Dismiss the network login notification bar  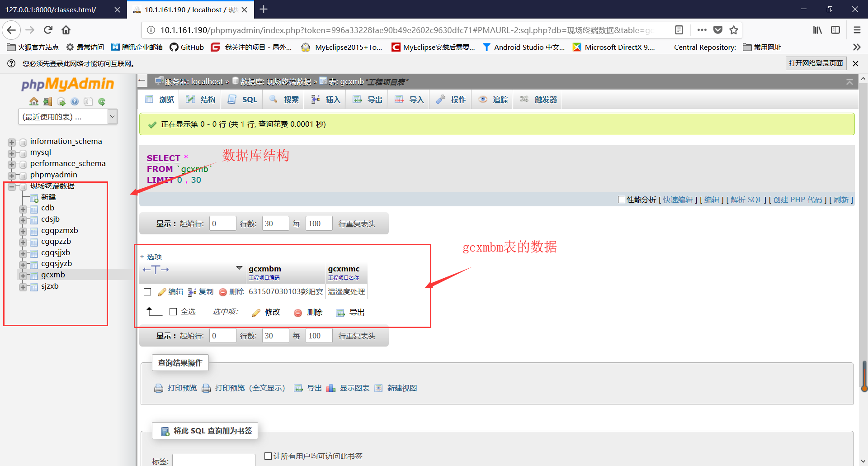[855, 63]
